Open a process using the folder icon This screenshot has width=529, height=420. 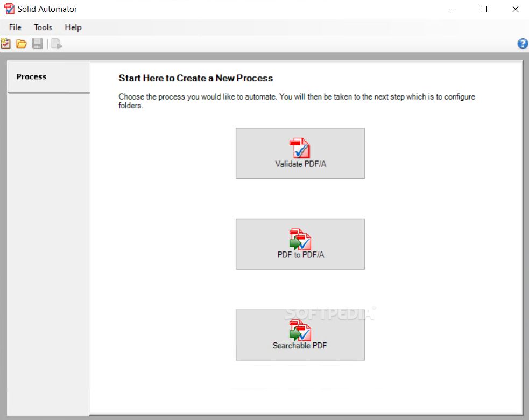22,44
